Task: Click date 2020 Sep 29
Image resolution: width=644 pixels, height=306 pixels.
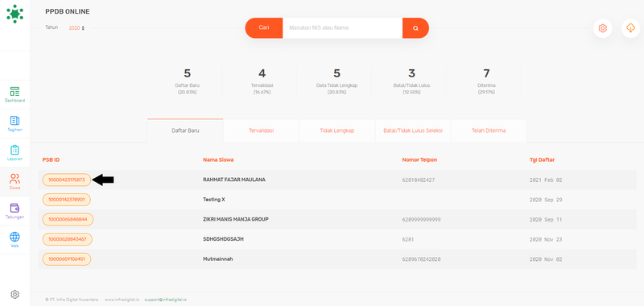Action: [x=546, y=200]
